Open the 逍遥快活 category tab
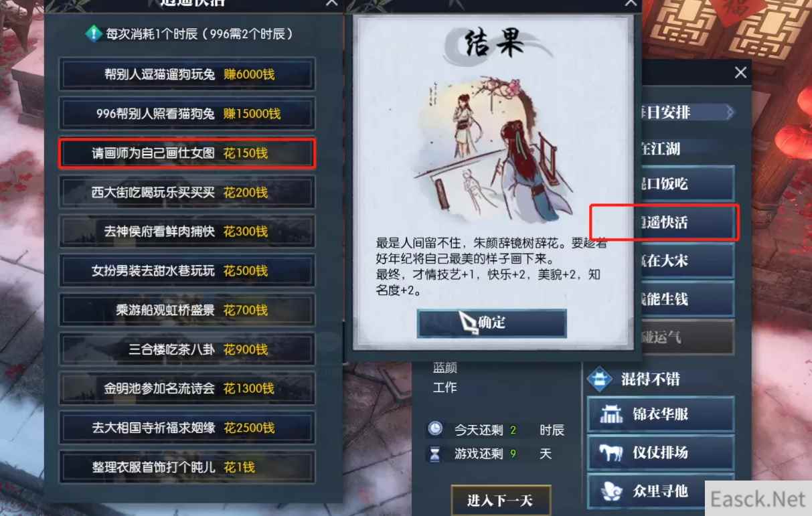 (663, 222)
